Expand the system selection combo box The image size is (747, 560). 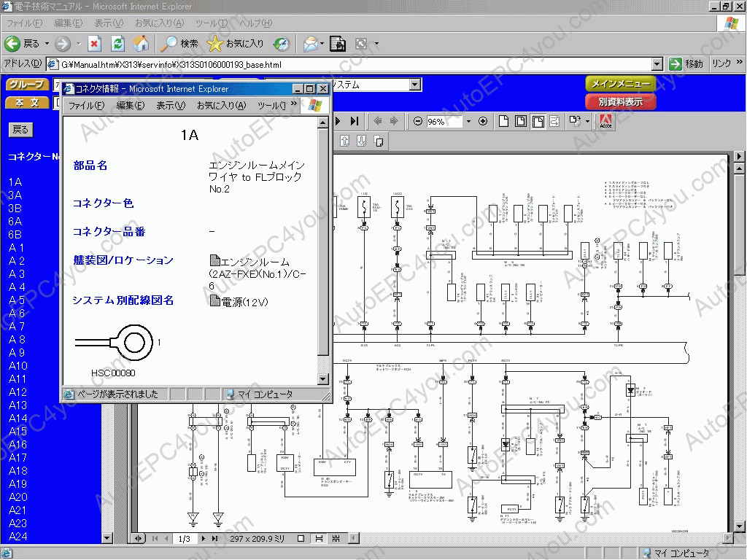pos(414,85)
